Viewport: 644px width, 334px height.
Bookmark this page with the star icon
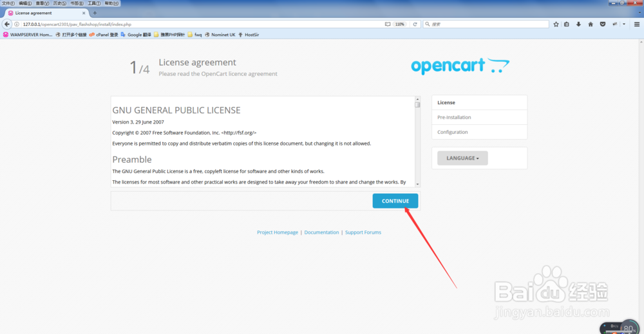tap(556, 24)
